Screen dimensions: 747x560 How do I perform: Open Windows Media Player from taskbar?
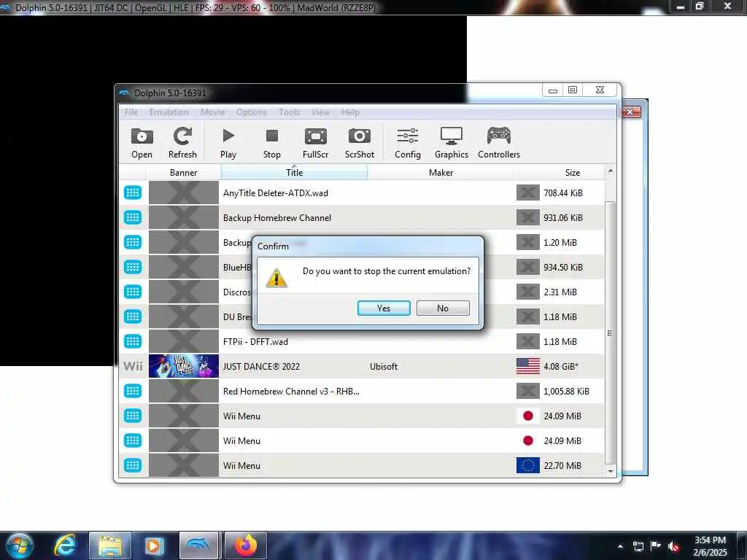click(x=153, y=545)
